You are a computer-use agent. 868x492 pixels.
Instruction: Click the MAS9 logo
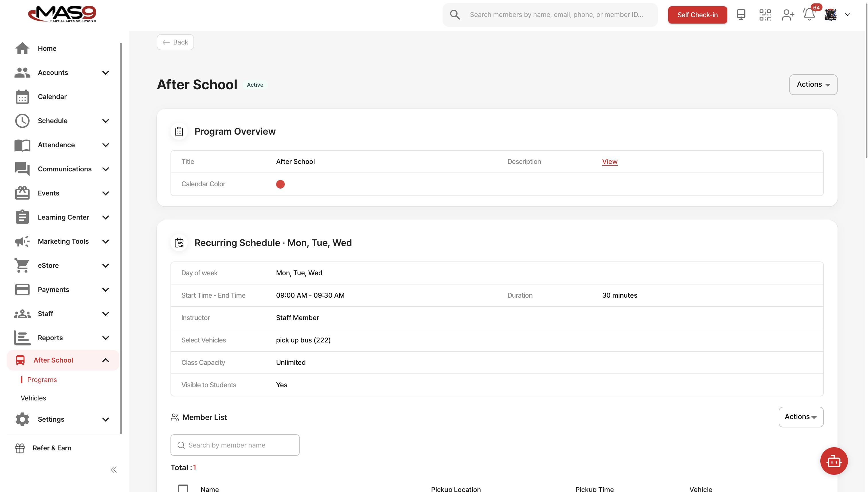[62, 14]
